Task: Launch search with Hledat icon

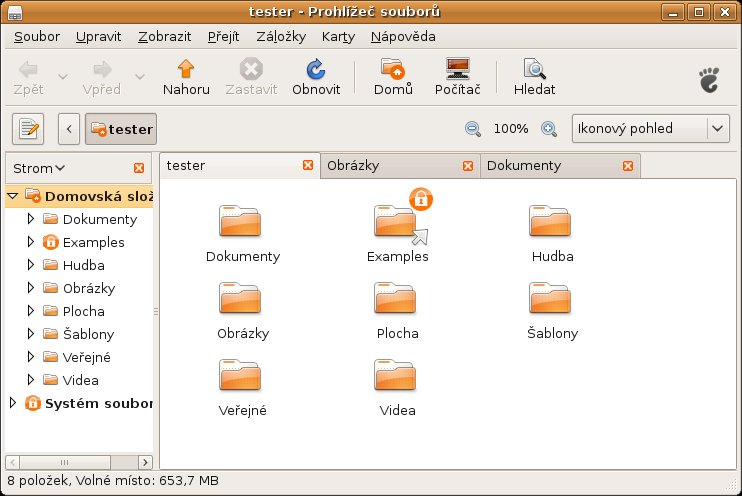Action: 535,69
